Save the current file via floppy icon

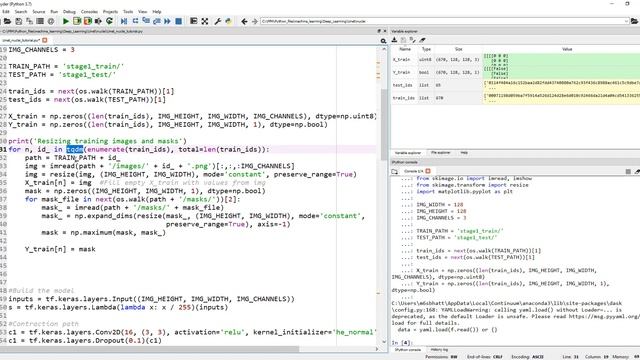[18, 21]
